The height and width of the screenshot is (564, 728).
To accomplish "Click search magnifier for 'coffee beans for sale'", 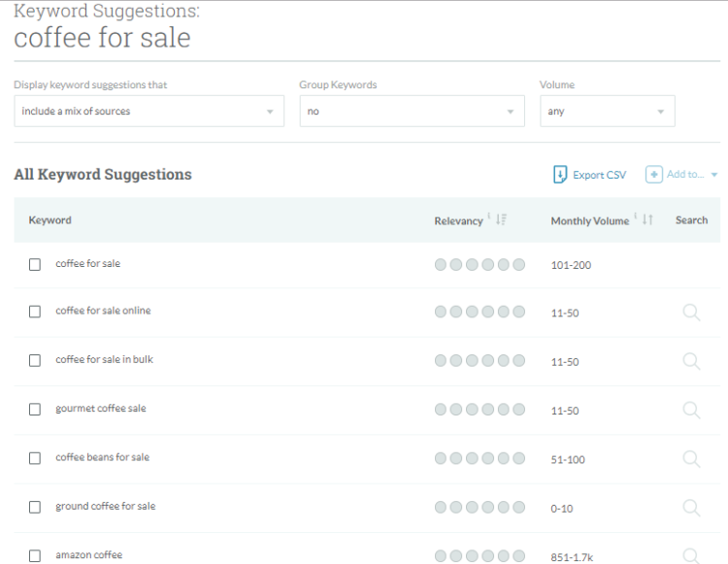I will pyautogui.click(x=691, y=459).
